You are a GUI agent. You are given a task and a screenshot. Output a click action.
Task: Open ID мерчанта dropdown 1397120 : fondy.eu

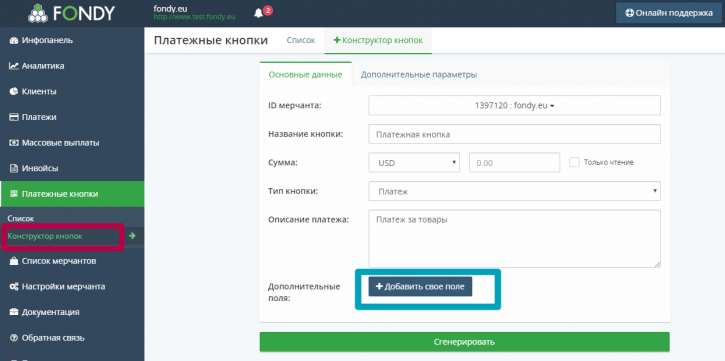[x=514, y=105]
